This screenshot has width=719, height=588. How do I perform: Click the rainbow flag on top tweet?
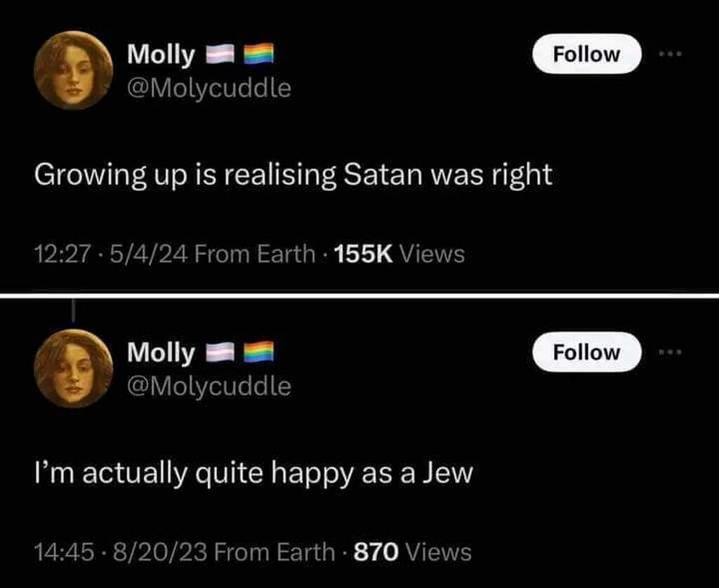click(x=258, y=54)
